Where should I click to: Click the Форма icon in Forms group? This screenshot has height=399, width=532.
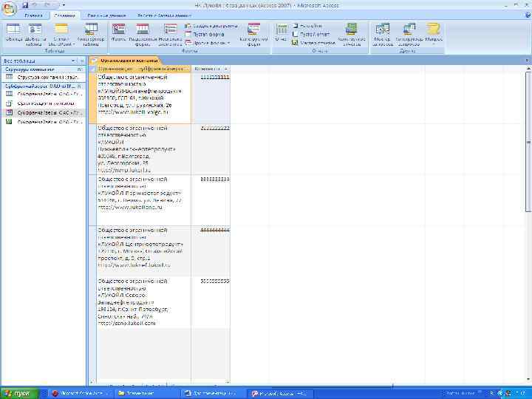tap(118, 34)
